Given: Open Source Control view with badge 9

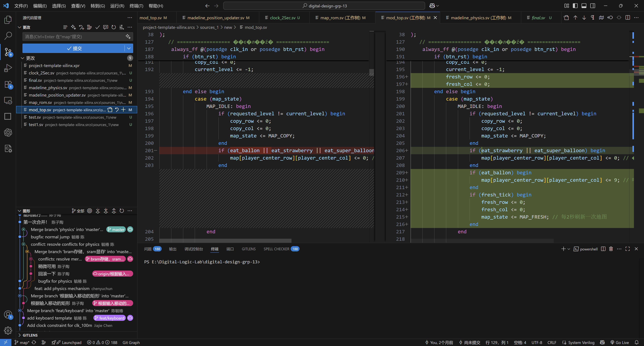Looking at the screenshot, I should 8,52.
